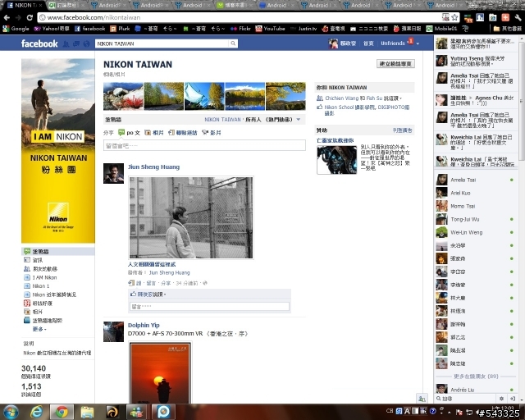525x420 pixels.
Task: Switch to the NIKON TAIWAN browser tab
Action: click(25, 6)
